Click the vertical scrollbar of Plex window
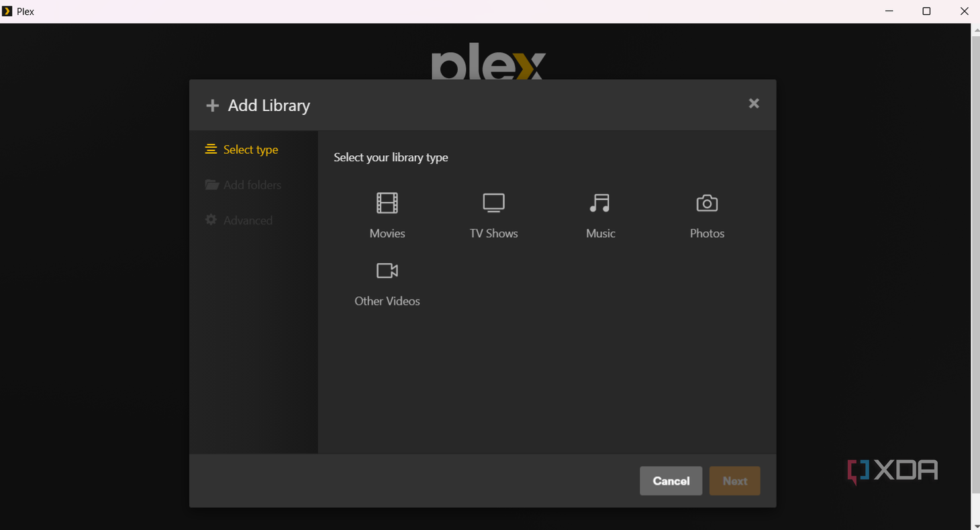 tap(975, 265)
